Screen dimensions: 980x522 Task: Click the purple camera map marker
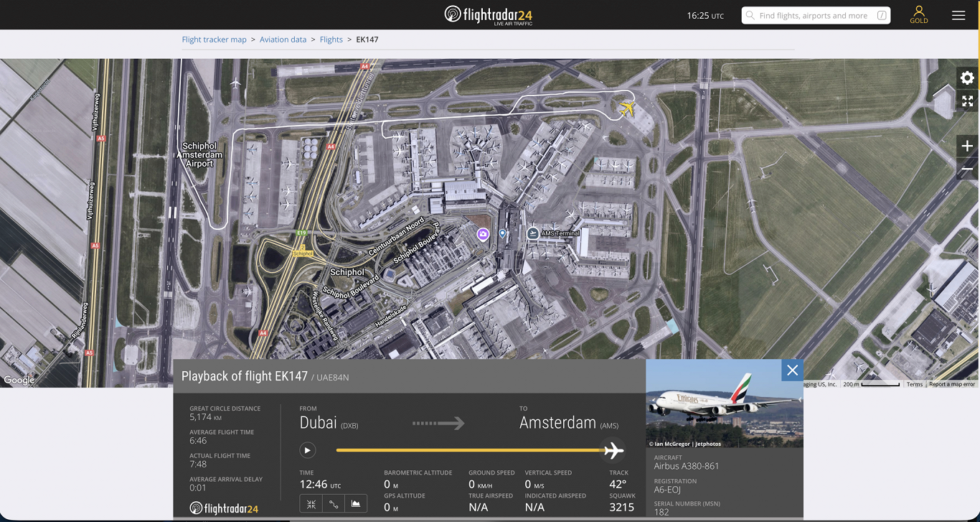(x=484, y=233)
